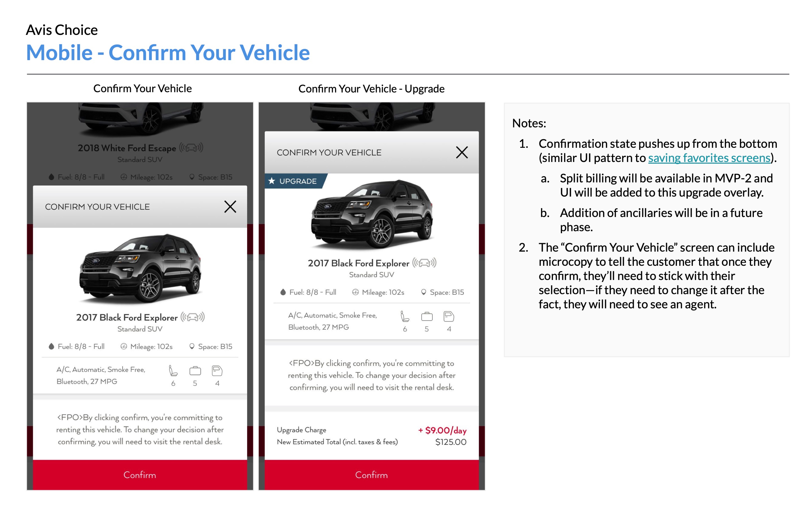This screenshot has width=812, height=512.
Task: Click the connected car icon beside Ford Escape
Action: point(191,148)
